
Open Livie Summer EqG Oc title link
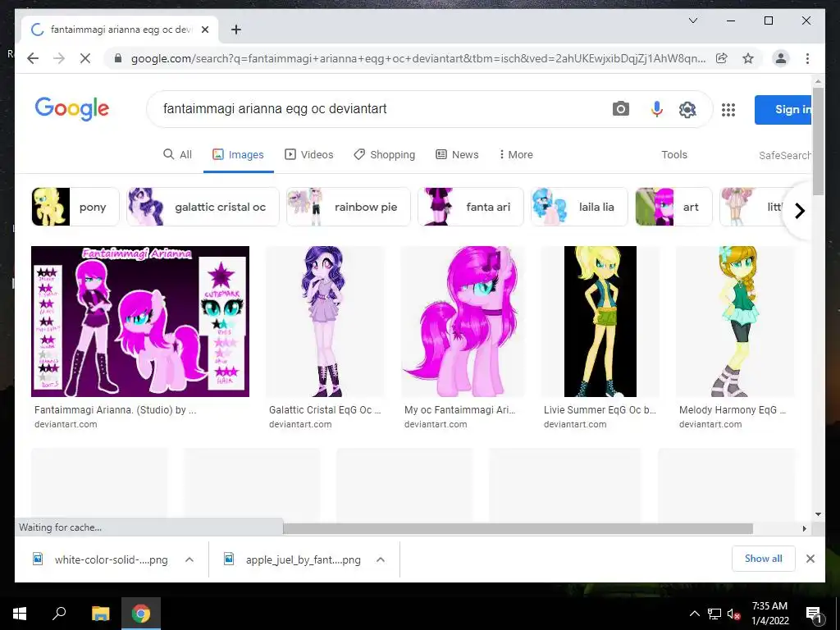600,410
